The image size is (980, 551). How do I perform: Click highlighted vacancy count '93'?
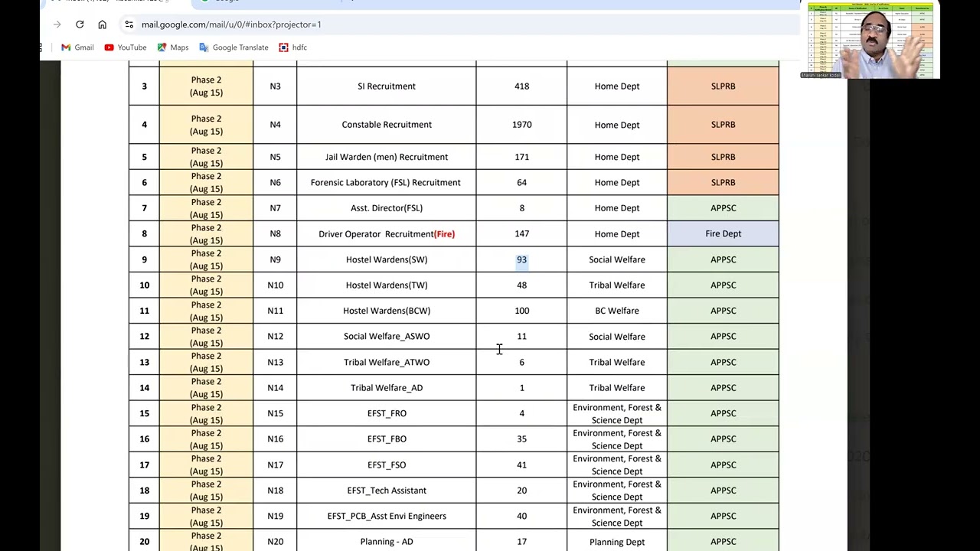coord(522,259)
